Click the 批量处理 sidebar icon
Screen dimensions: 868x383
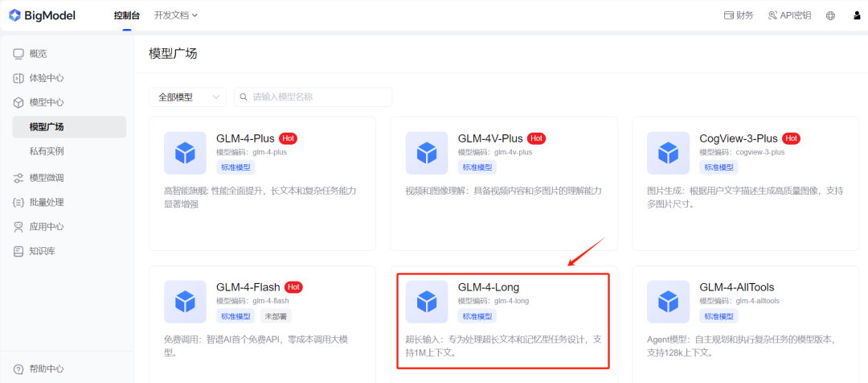tap(18, 202)
